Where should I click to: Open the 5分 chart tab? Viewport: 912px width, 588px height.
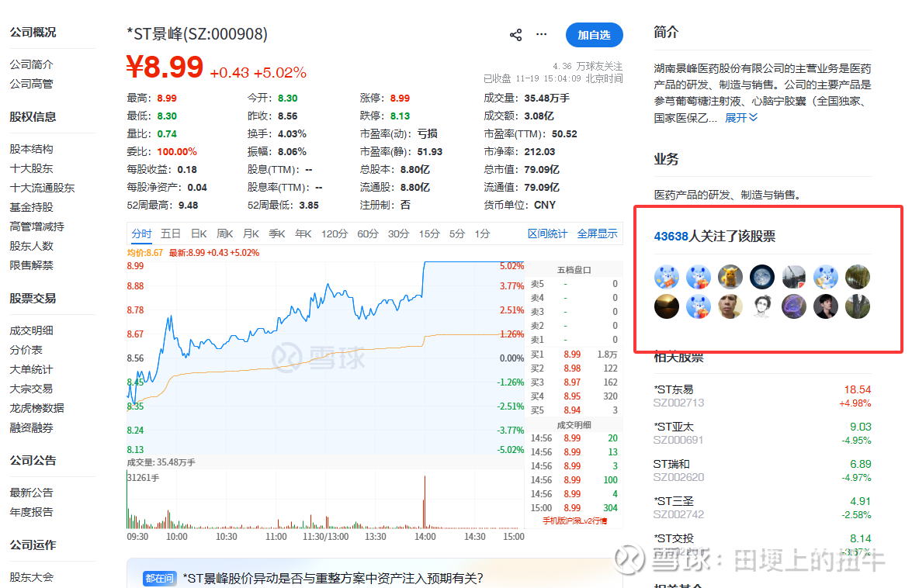click(x=456, y=233)
